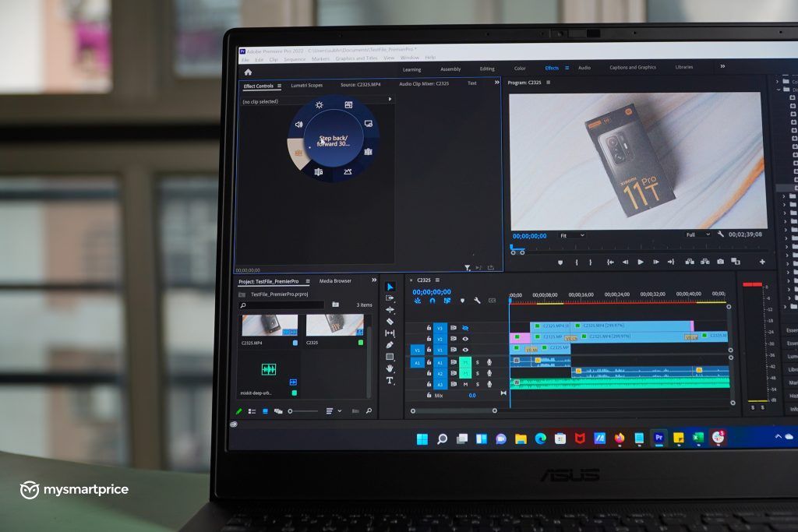Step back one frame in Program monitor

(626, 262)
